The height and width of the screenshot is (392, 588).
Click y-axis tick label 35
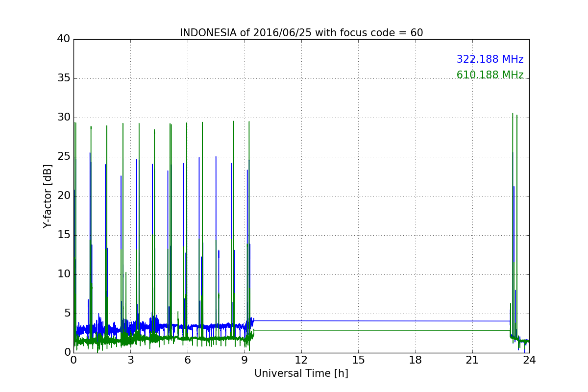pos(64,78)
